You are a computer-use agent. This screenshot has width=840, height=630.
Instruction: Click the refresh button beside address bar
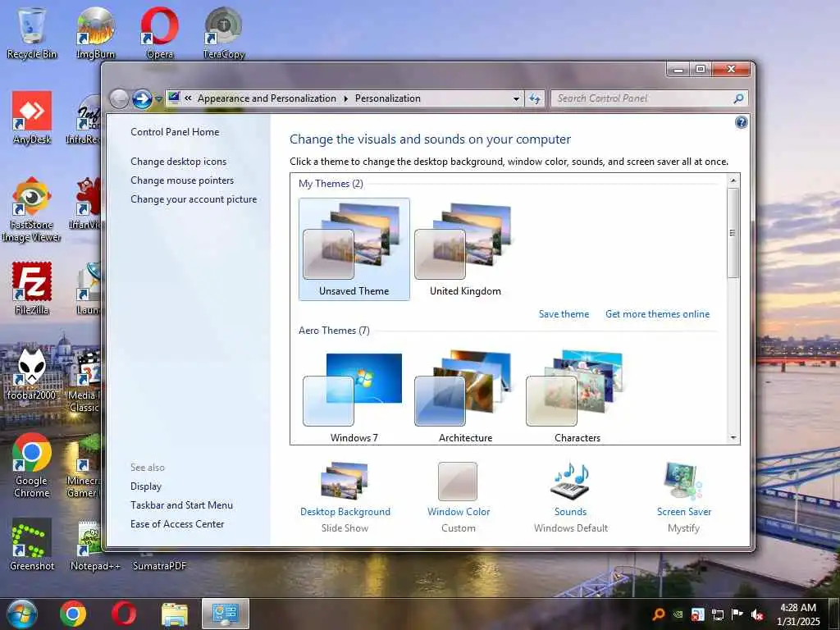535,98
